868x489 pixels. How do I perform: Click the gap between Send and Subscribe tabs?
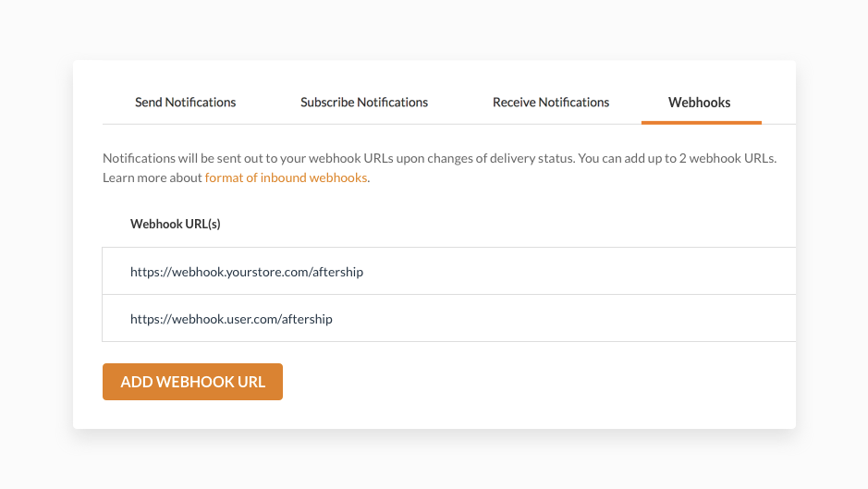coord(268,103)
